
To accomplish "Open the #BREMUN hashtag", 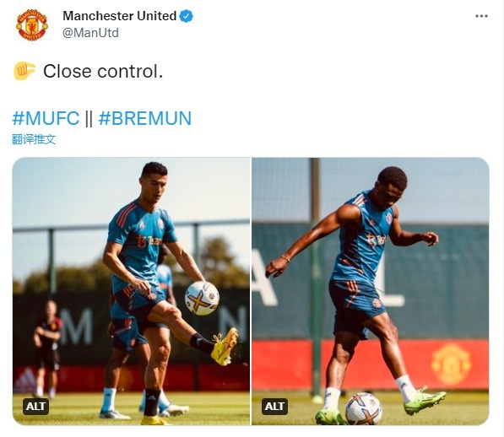I will 144,118.
